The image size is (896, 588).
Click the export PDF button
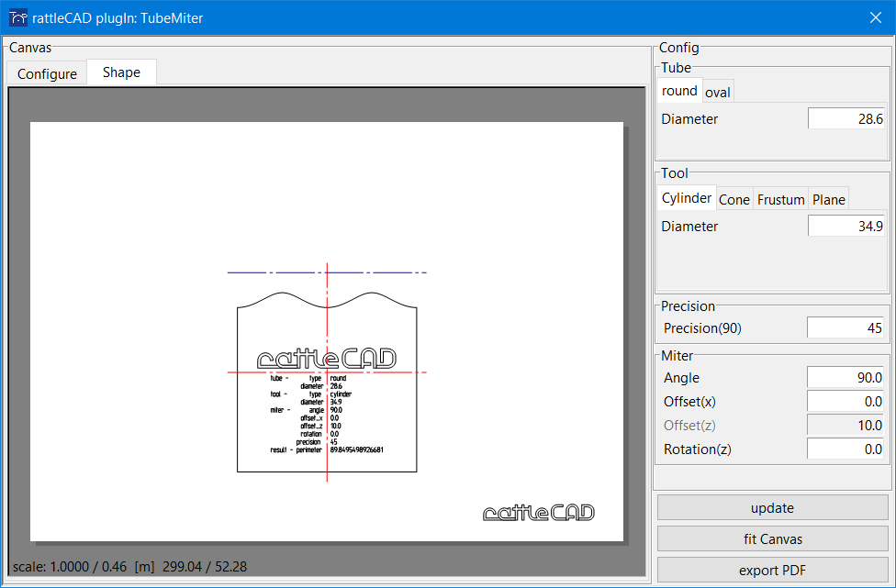click(x=773, y=571)
